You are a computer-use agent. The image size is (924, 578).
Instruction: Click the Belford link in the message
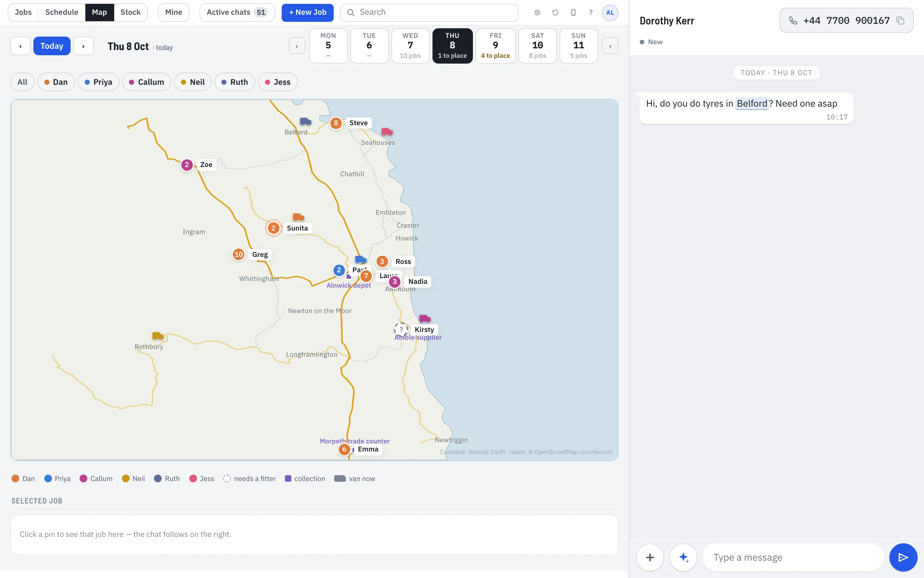(x=752, y=104)
